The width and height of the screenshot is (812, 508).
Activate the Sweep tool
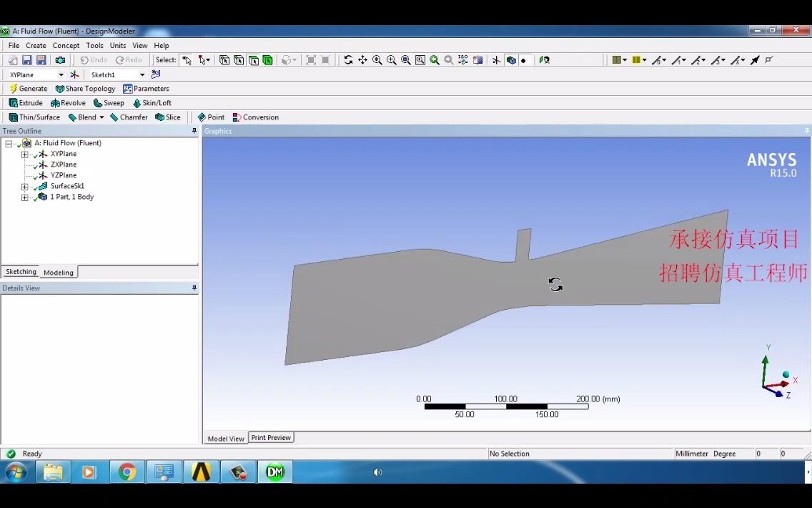109,102
